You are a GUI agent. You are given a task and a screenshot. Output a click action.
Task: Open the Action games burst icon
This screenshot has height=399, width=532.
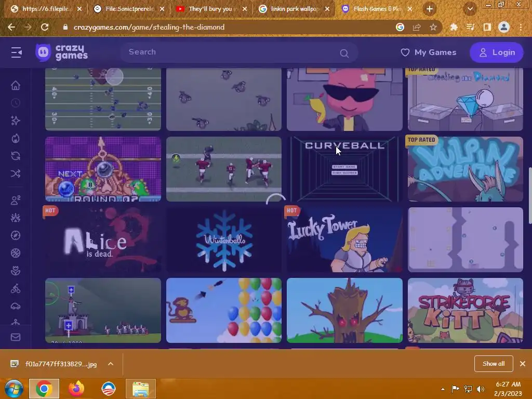pyautogui.click(x=16, y=218)
